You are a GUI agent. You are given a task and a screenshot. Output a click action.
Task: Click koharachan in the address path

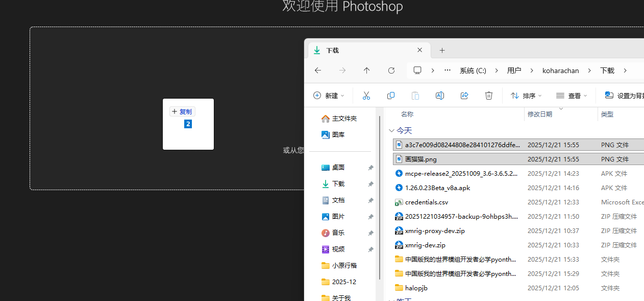(561, 71)
